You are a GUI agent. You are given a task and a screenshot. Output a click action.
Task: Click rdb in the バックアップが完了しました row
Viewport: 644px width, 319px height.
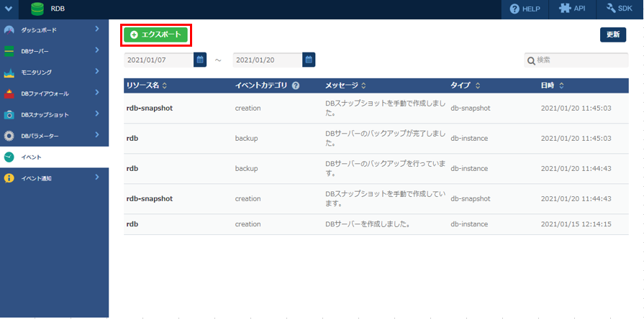[x=132, y=138]
